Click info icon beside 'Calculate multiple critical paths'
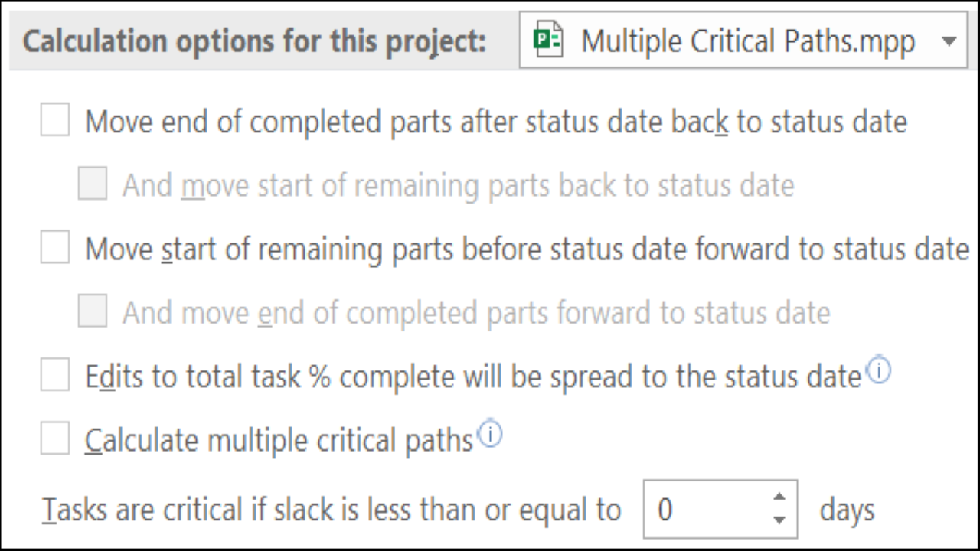 pos(491,435)
